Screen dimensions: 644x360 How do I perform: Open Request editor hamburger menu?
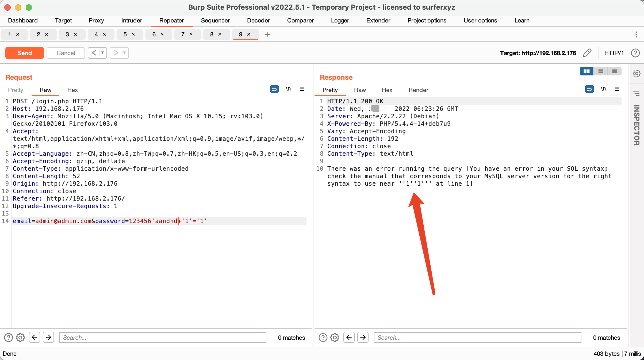pos(302,89)
